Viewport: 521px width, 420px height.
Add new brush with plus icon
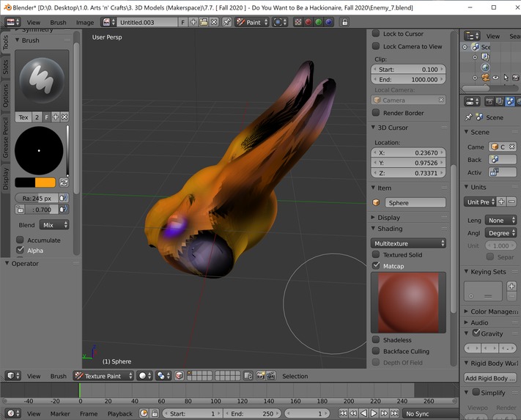click(x=56, y=117)
